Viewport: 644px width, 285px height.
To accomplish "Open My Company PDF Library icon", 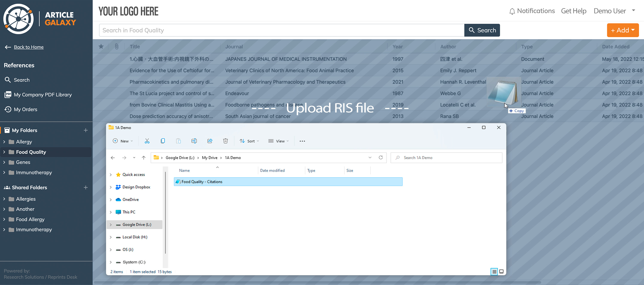I will tap(8, 94).
